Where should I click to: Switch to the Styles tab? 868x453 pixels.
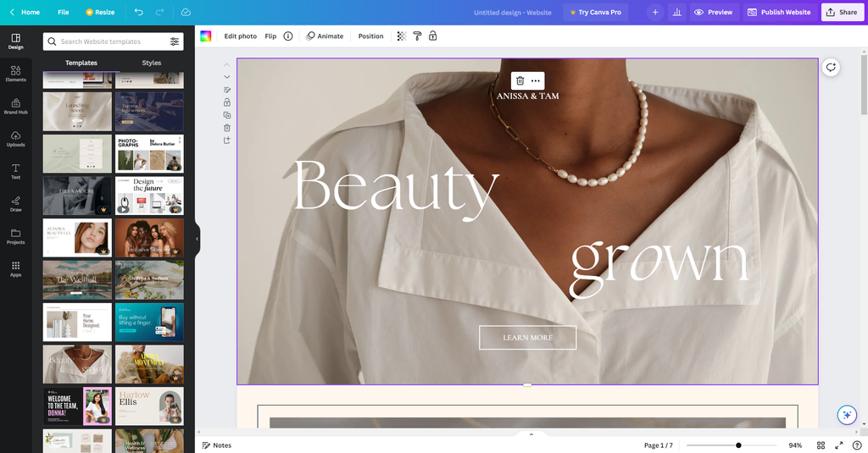[x=152, y=63]
